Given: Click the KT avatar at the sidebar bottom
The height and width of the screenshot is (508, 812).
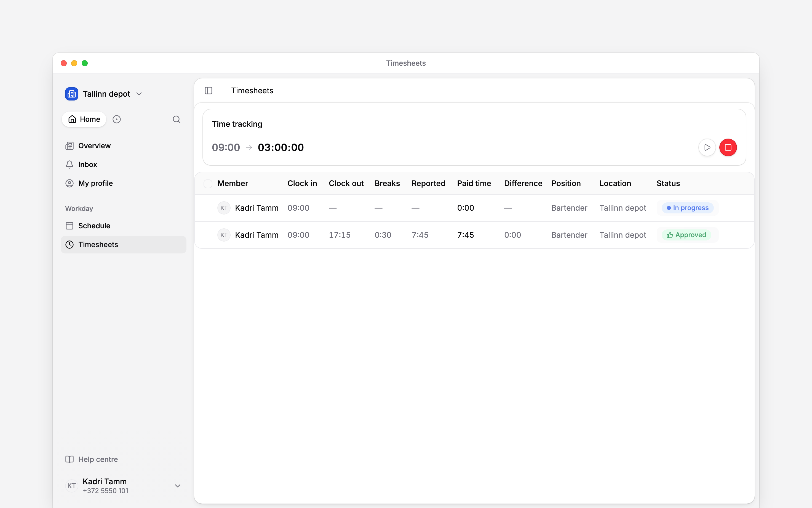Looking at the screenshot, I should click(71, 486).
